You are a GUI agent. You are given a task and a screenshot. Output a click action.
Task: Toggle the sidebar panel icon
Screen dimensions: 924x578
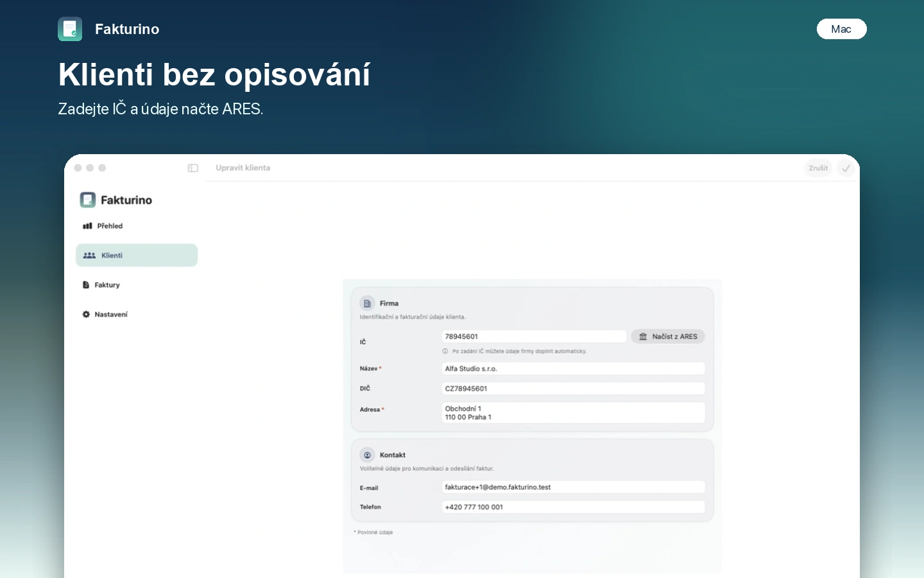[193, 168]
